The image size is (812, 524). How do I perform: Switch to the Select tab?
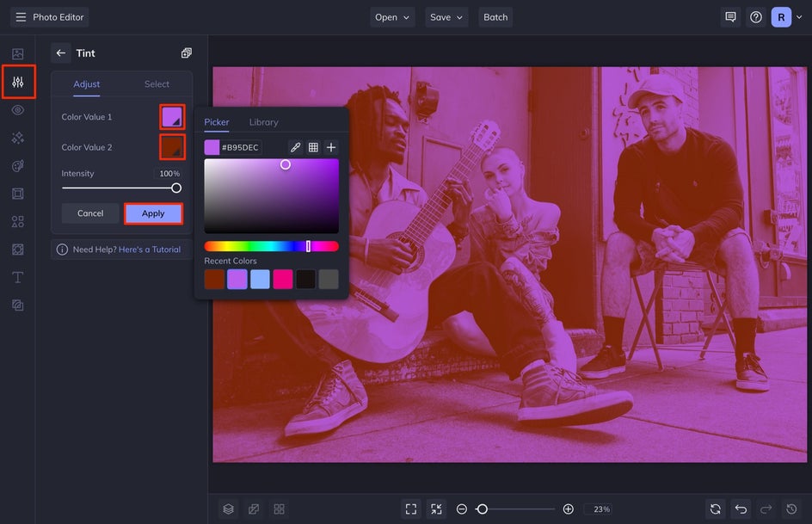coord(157,84)
